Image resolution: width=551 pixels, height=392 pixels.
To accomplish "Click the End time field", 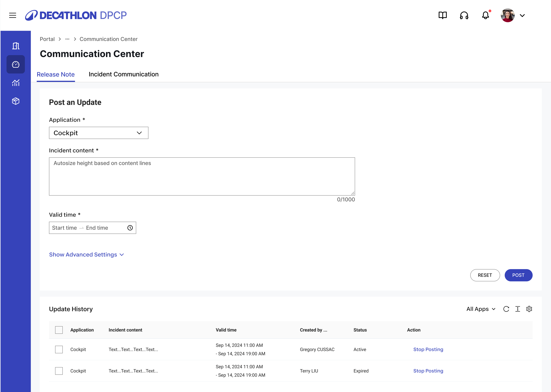I will pyautogui.click(x=97, y=228).
